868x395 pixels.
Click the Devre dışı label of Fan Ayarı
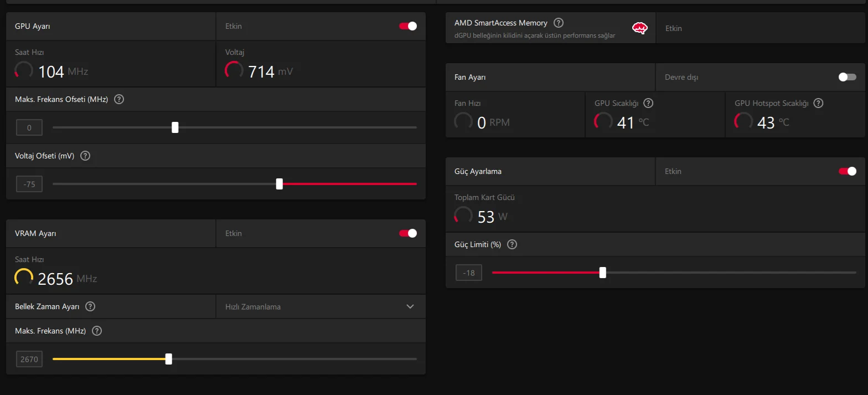(681, 77)
